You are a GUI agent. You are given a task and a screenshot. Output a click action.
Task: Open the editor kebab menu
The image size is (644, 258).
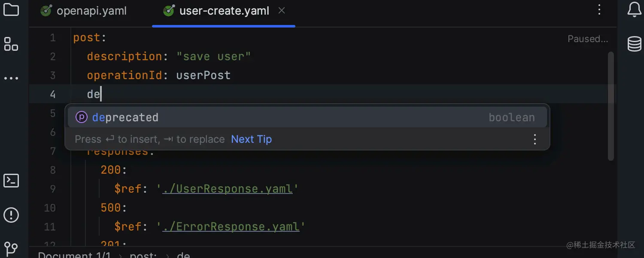click(599, 10)
